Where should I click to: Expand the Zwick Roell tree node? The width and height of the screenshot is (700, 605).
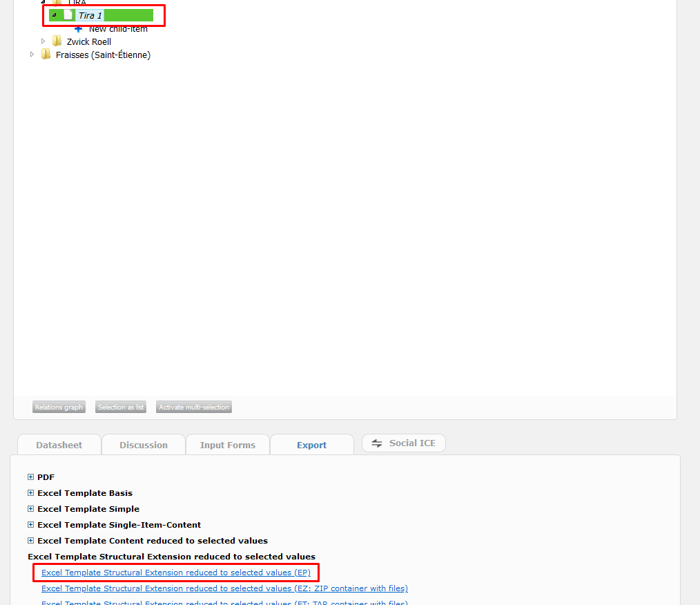[43, 41]
